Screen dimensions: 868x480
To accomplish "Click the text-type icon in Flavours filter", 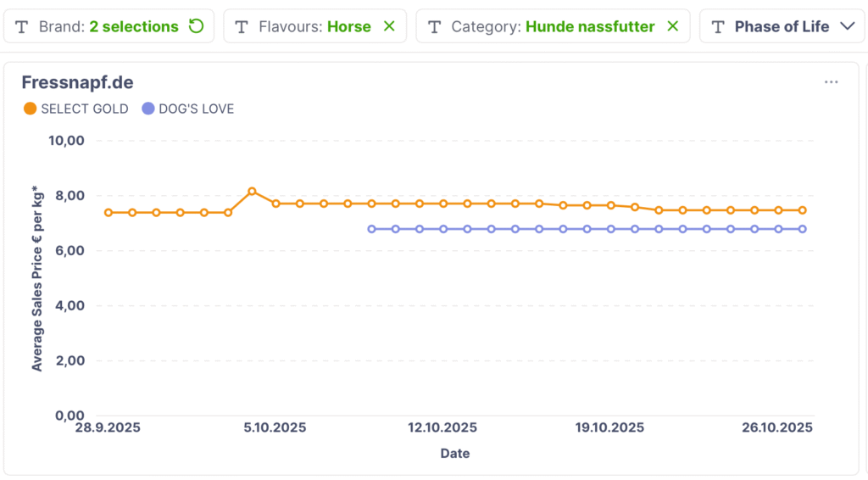I will (x=242, y=27).
